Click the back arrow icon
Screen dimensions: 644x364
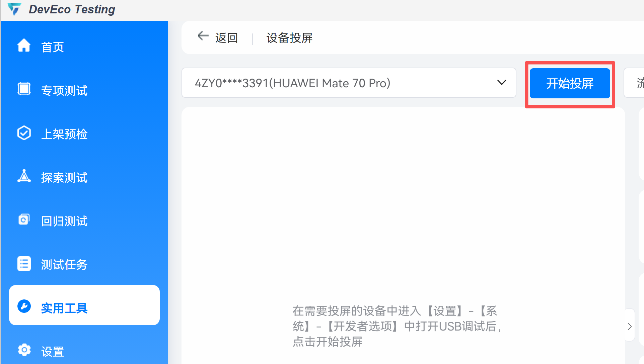(203, 36)
